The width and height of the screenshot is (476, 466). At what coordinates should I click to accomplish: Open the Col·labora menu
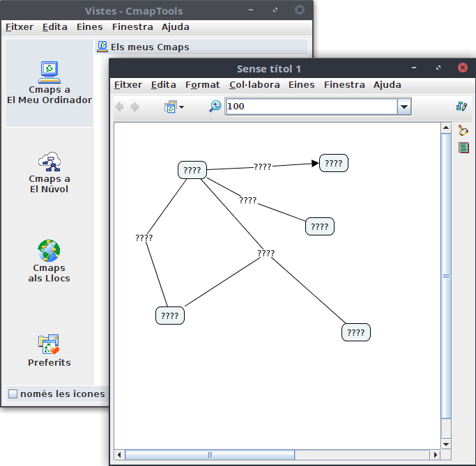tap(254, 85)
